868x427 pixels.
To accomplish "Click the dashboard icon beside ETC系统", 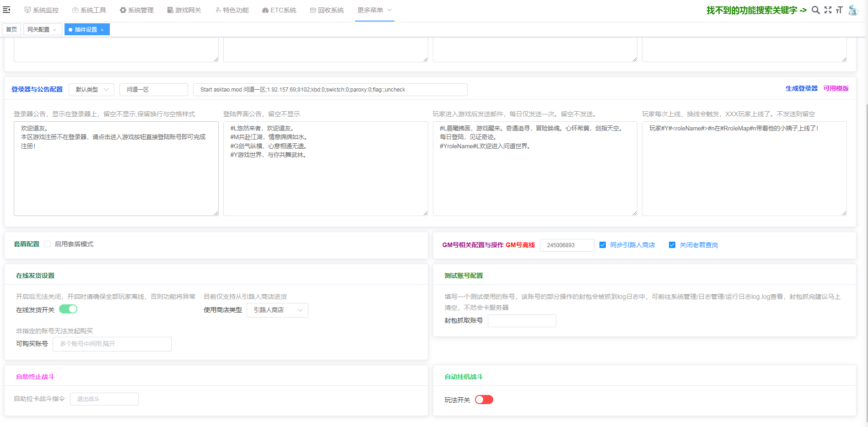I will click(x=265, y=10).
